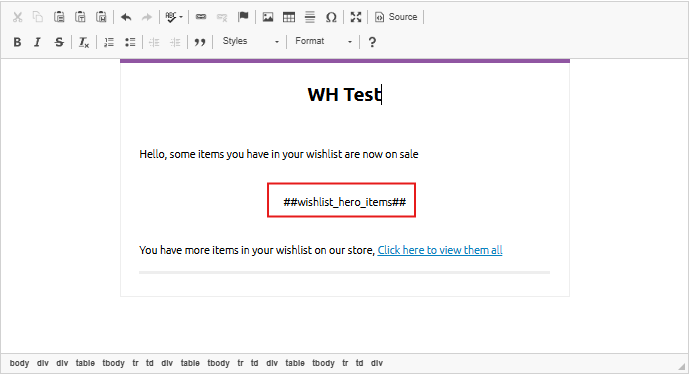The width and height of the screenshot is (690, 381).
Task: Open the spell check ABC dropdown
Action: (174, 17)
